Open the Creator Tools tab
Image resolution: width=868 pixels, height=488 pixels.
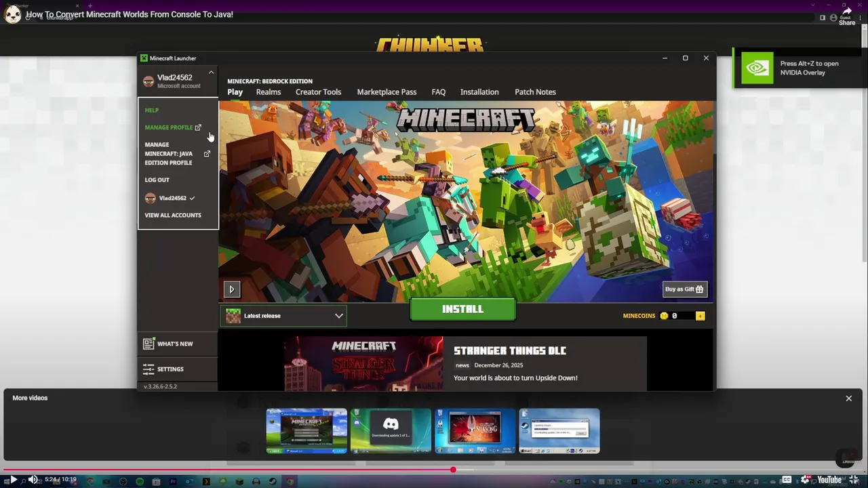click(318, 92)
